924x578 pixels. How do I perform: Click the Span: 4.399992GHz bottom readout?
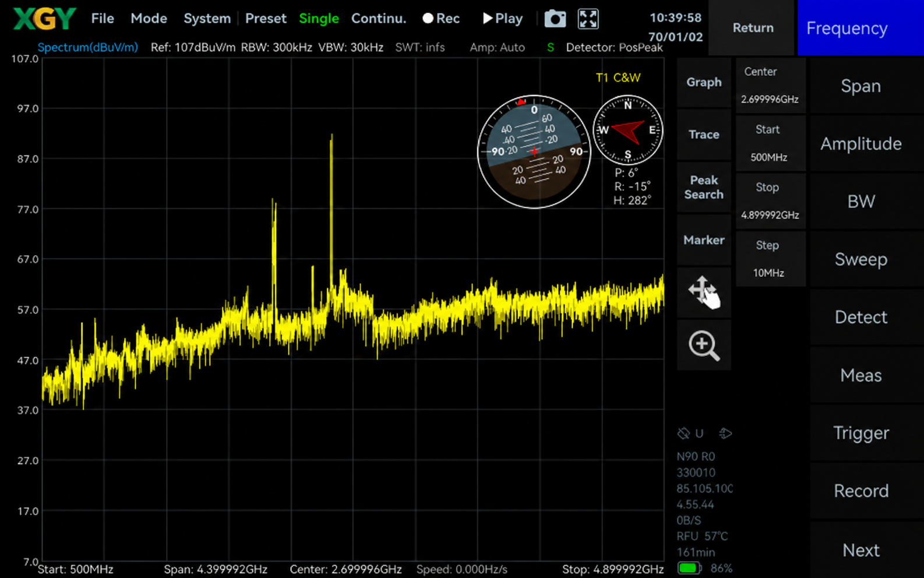216,569
